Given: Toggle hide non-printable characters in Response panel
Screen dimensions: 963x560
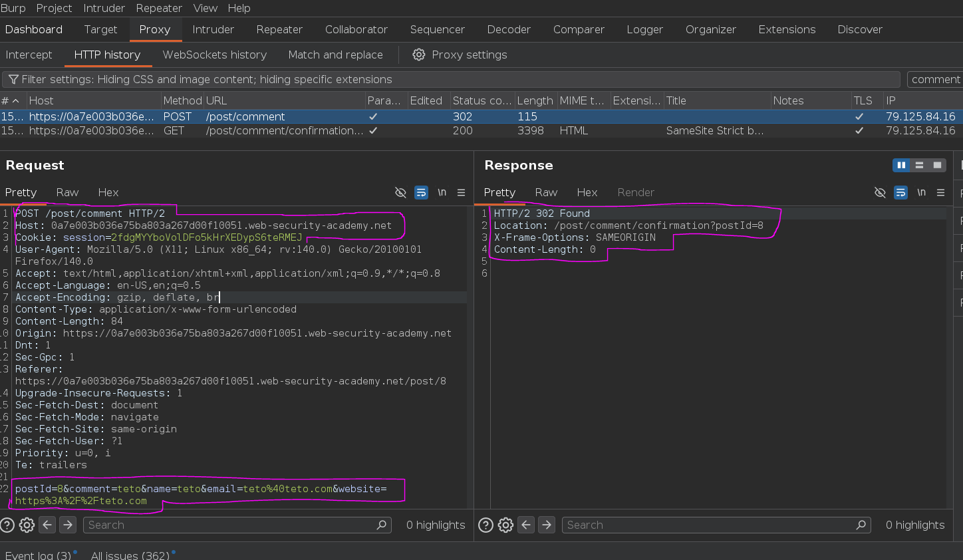Looking at the screenshot, I should pos(880,192).
